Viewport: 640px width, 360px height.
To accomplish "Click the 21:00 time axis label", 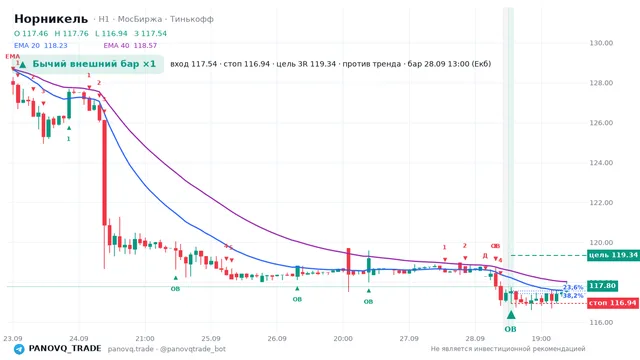I will tap(145, 338).
